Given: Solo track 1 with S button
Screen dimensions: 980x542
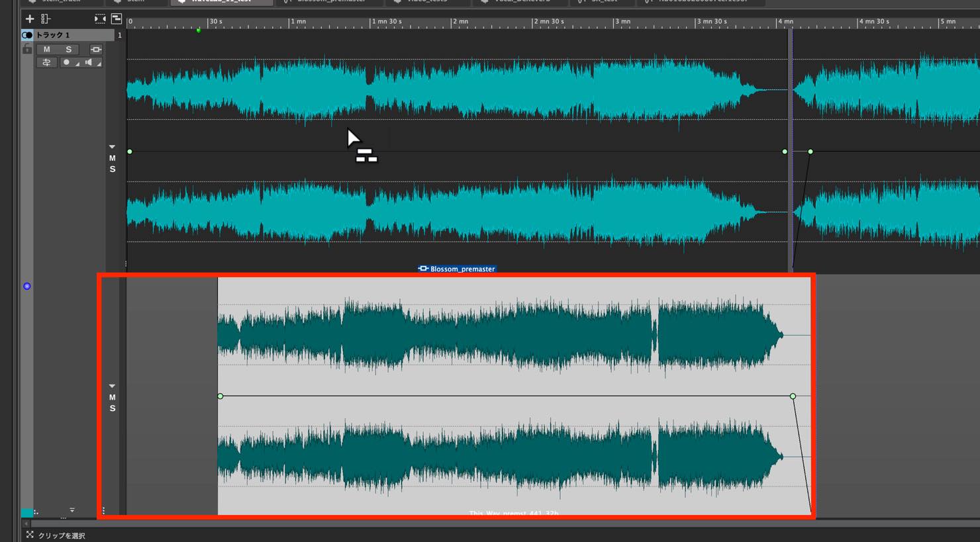Looking at the screenshot, I should 68,50.
